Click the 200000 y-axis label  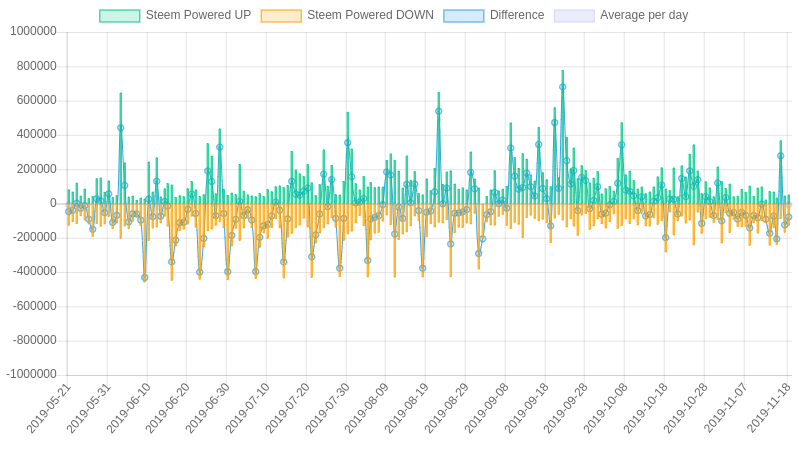36,169
